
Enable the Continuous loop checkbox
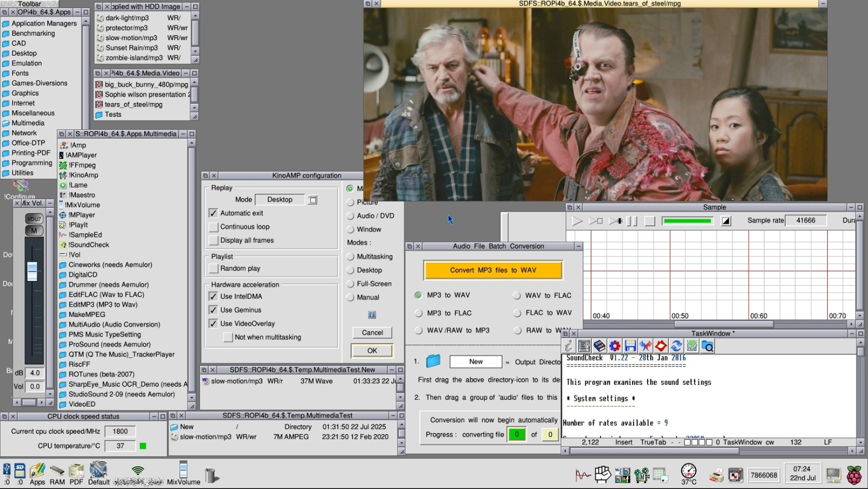pyautogui.click(x=213, y=227)
